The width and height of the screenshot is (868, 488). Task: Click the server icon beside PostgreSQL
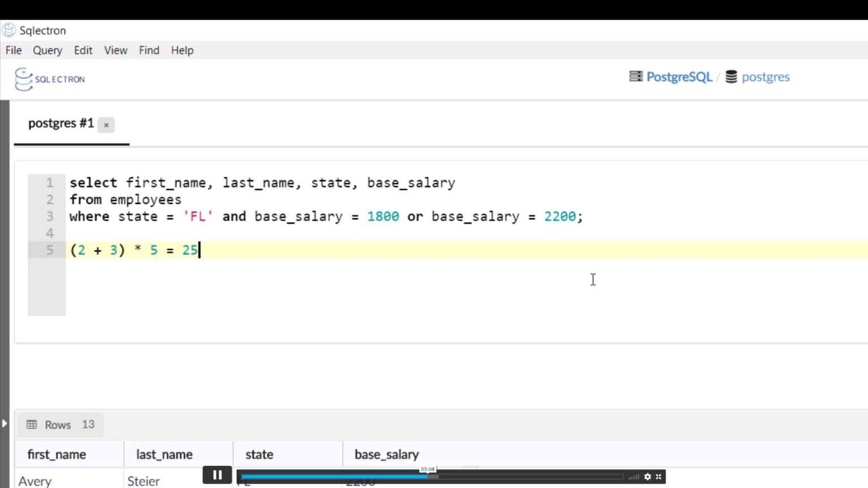pyautogui.click(x=636, y=76)
